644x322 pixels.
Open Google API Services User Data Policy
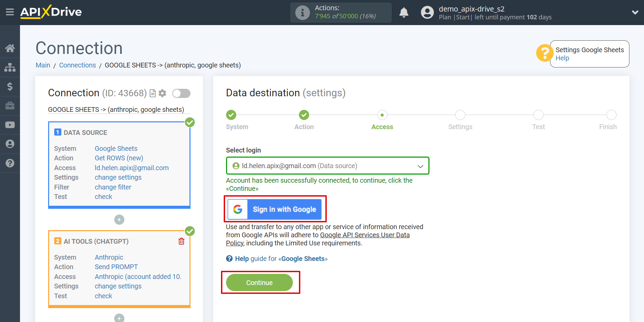tap(365, 235)
